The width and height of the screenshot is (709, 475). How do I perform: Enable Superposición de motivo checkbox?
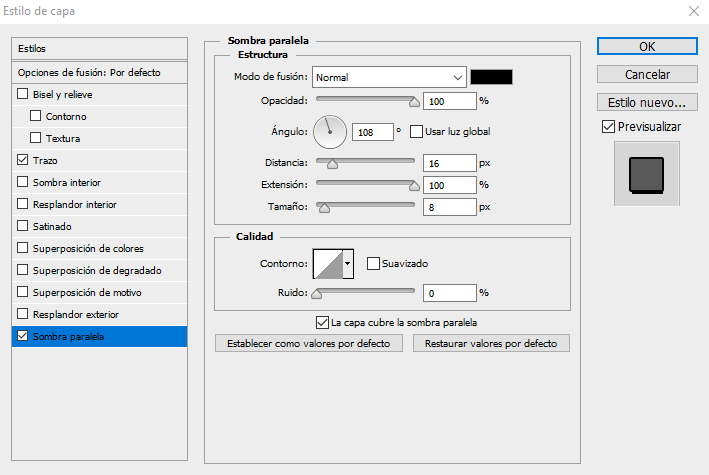[22, 292]
